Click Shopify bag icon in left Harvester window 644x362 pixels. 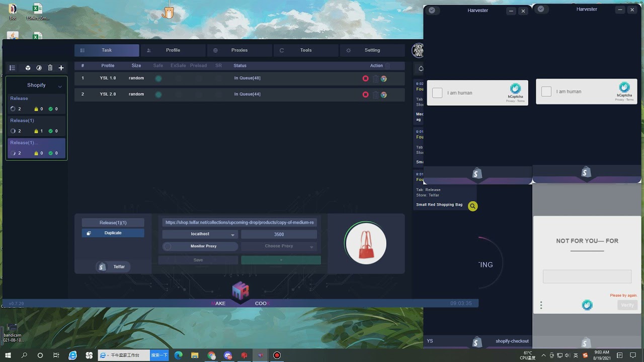tap(477, 173)
